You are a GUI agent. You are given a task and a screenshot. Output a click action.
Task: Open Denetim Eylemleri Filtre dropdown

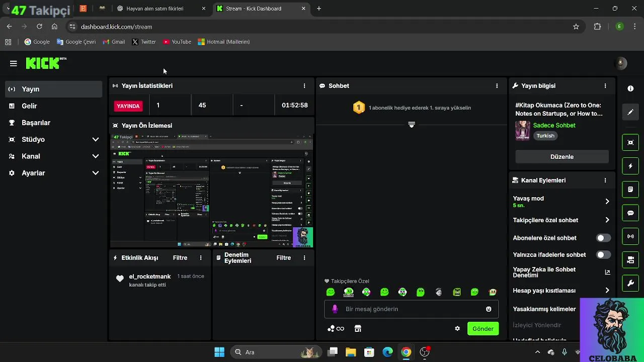(x=284, y=258)
